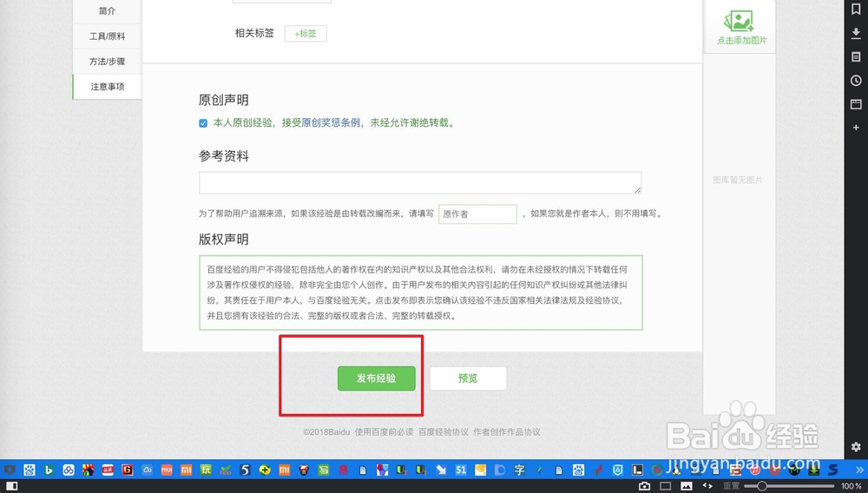
Task: Jump to 简介 section tab
Action: [x=107, y=11]
